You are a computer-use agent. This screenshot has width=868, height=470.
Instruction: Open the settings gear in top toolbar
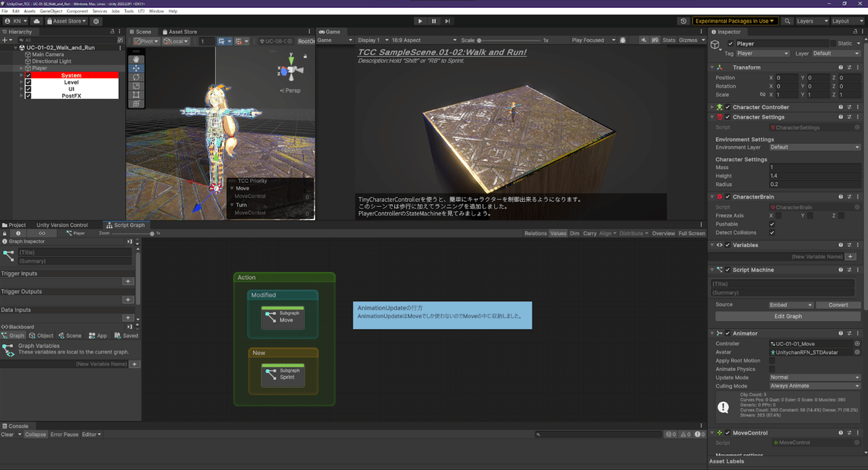[96, 21]
